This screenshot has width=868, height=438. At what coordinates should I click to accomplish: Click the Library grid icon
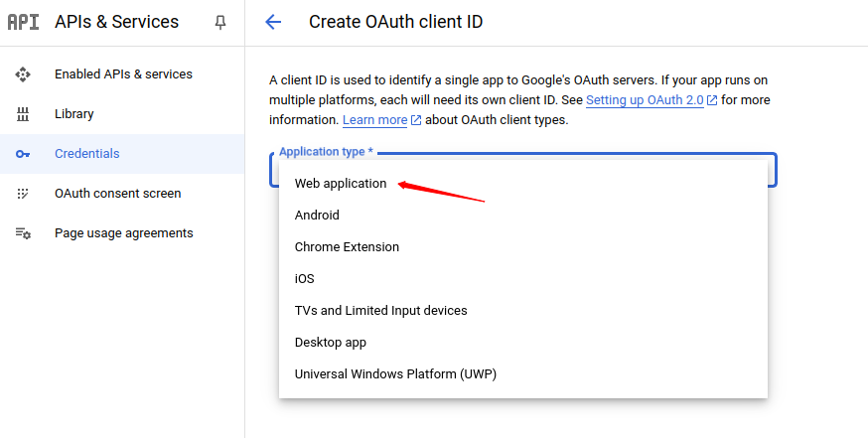point(23,114)
